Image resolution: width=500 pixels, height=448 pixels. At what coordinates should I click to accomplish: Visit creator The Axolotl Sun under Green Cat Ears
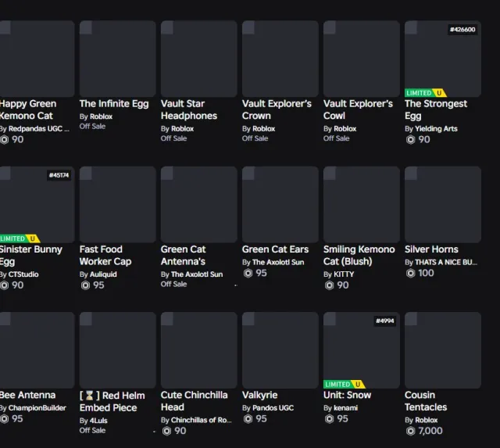tap(278, 262)
